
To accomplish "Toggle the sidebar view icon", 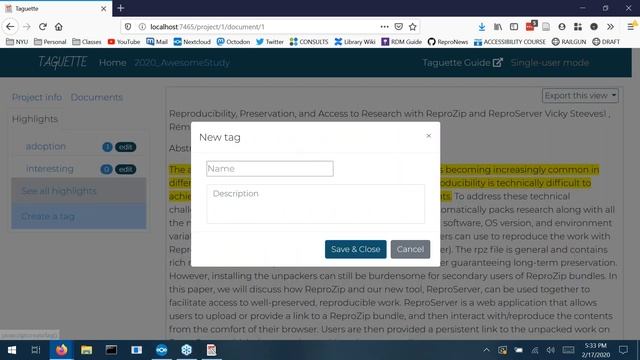I will click(514, 27).
